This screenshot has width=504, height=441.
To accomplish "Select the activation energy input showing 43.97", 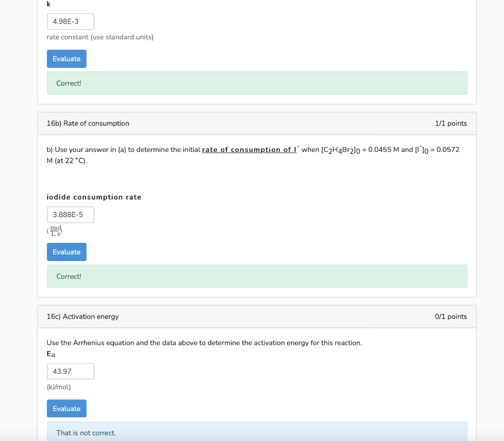I will 70,371.
